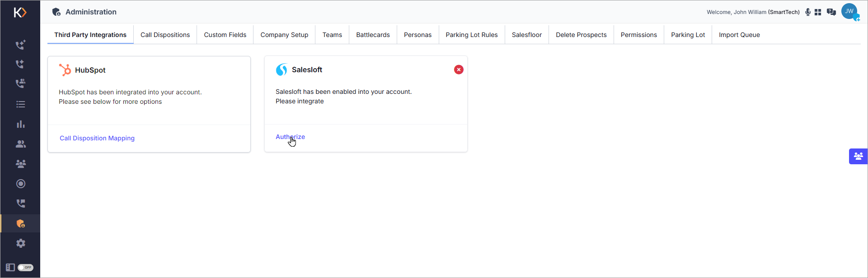
Task: Click the sidebar panel layout icon
Action: point(10,267)
